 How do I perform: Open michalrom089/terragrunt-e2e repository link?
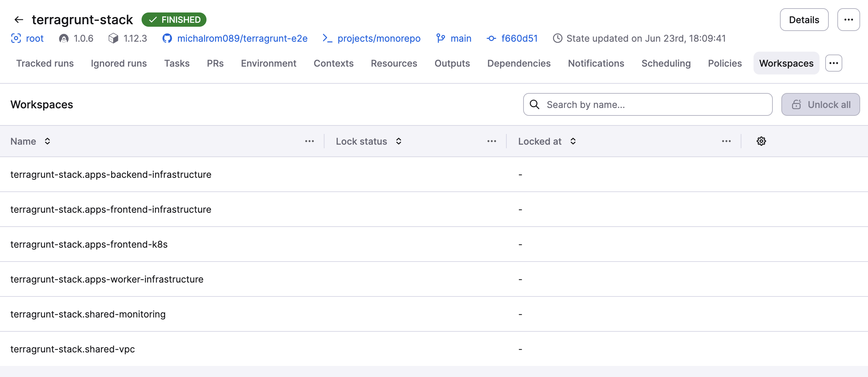click(242, 38)
